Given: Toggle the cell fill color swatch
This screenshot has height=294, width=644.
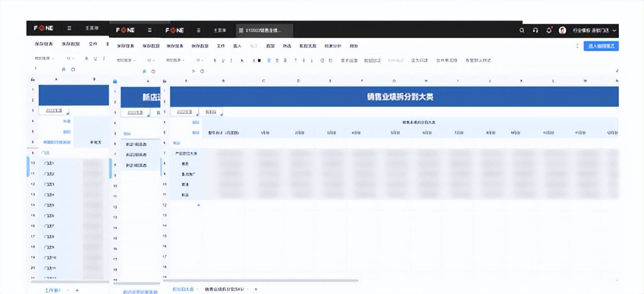Looking at the screenshot, I should tap(259, 60).
